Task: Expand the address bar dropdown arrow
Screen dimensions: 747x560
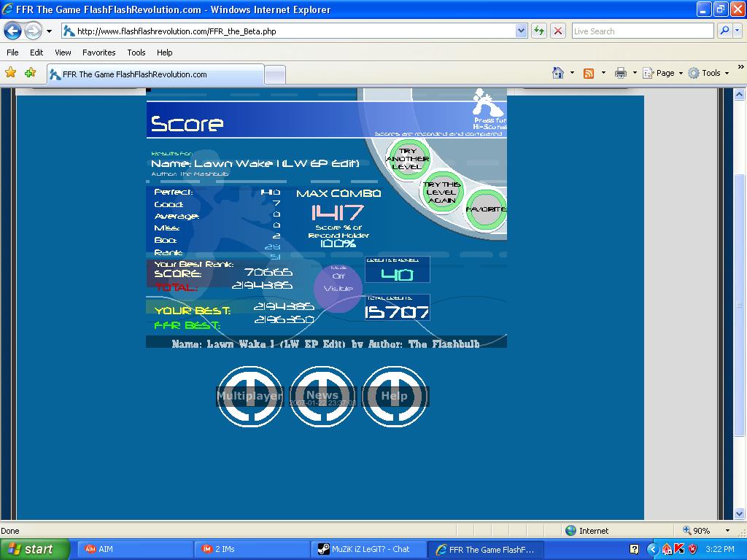Action: tap(521, 31)
